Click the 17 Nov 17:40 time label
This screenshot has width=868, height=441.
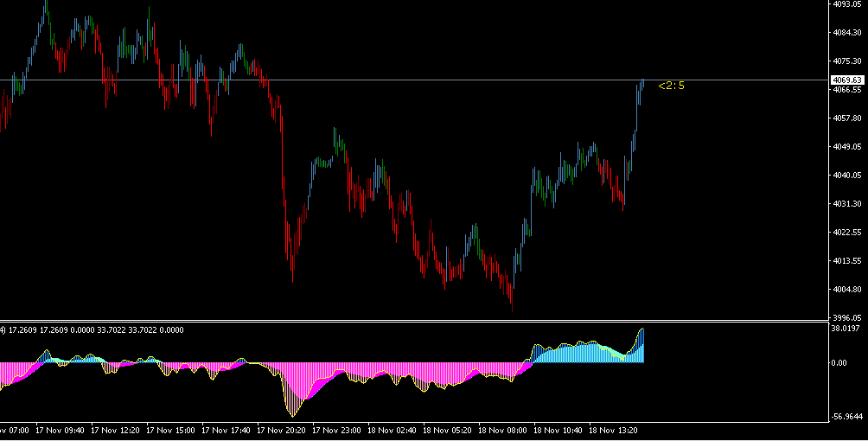click(226, 430)
